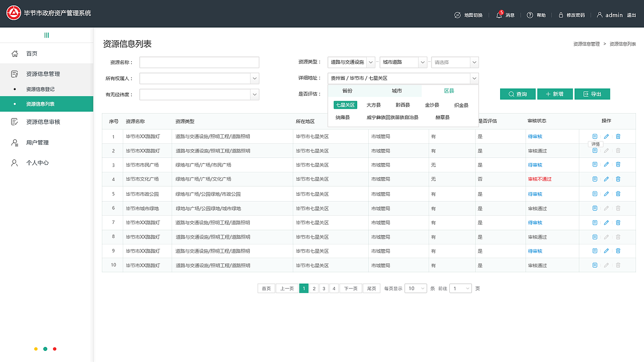The width and height of the screenshot is (644, 362).
Task: View details of row number 2
Action: coord(595,151)
